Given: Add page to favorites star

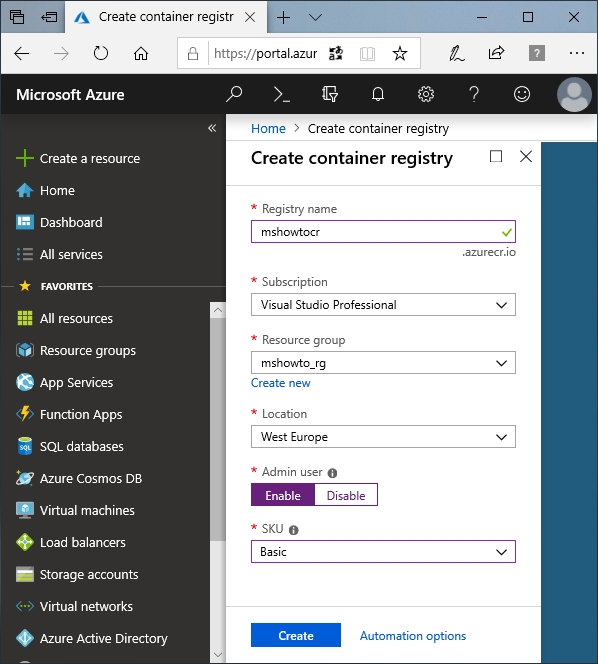Looking at the screenshot, I should point(399,53).
